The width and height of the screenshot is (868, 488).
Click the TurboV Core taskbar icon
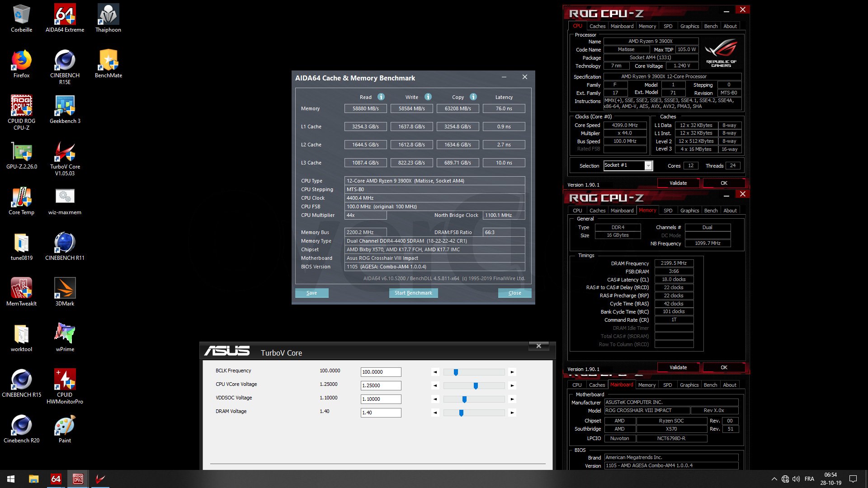pos(100,479)
